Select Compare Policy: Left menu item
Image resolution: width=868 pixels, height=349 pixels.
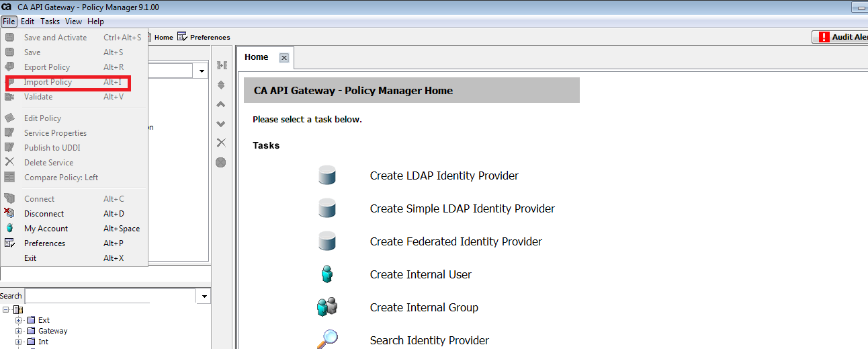74,178
